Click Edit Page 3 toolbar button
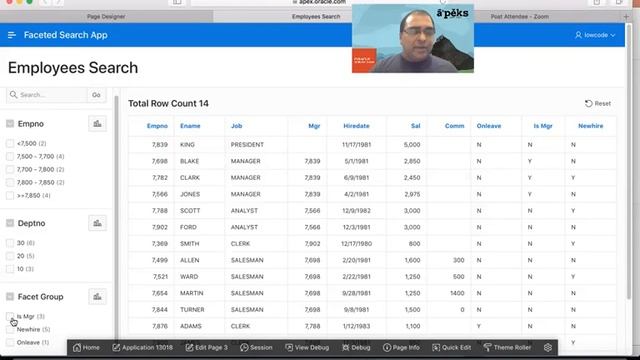Viewport: 640px width, 360px height. [x=207, y=347]
